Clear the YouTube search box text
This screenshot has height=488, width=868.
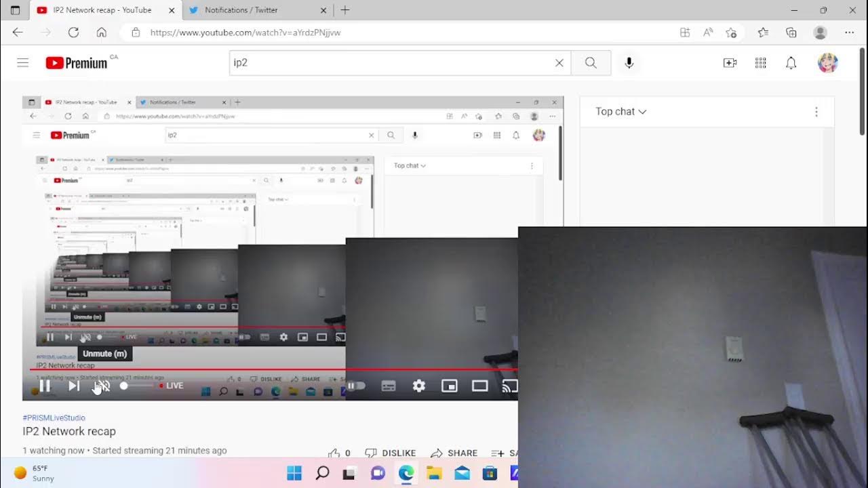[559, 63]
